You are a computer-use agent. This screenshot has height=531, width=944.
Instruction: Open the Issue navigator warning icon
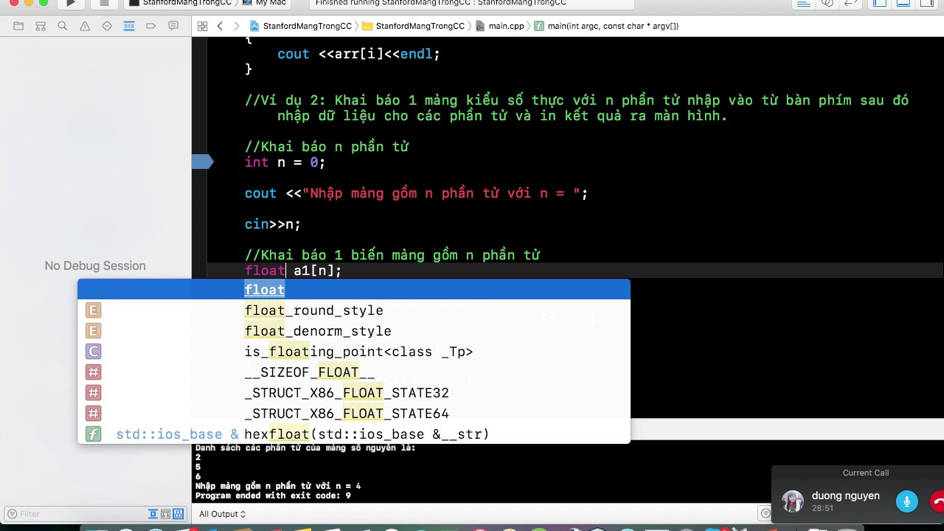pos(85,26)
